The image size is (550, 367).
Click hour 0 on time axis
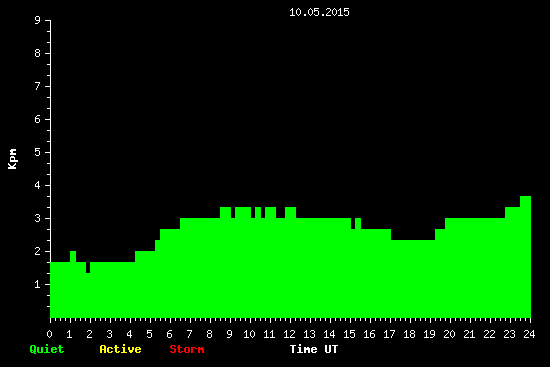point(49,334)
